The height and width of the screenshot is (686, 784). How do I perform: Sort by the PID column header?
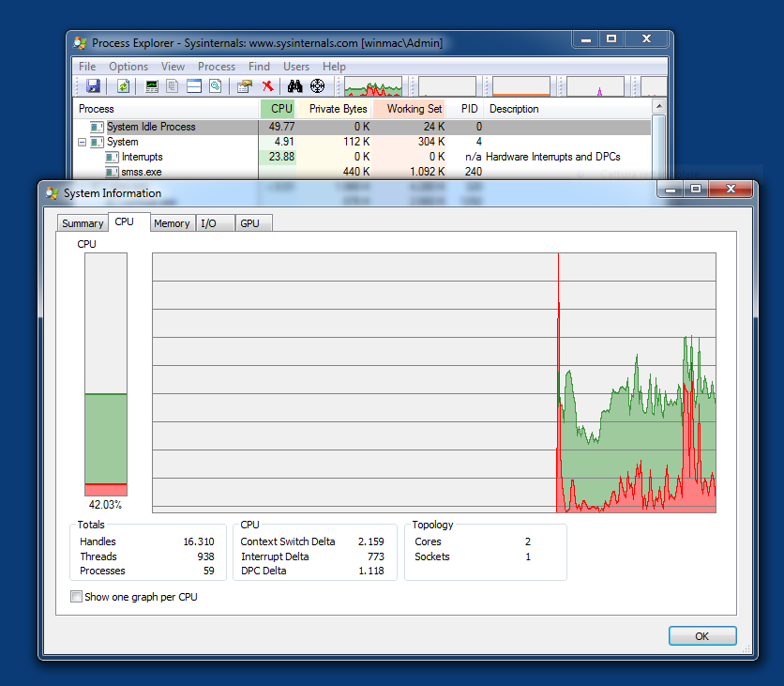pyautogui.click(x=465, y=109)
